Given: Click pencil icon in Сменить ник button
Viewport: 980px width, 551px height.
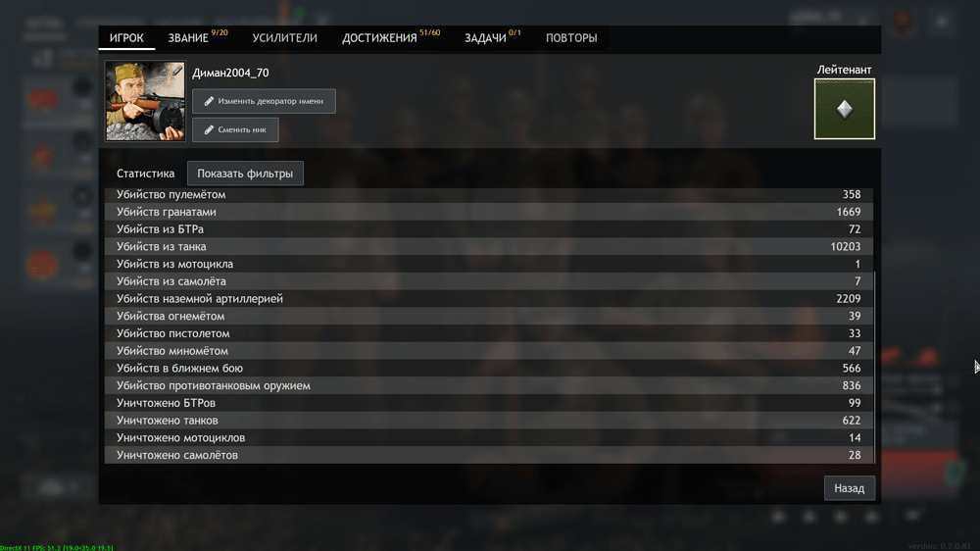Looking at the screenshot, I should pos(209,129).
